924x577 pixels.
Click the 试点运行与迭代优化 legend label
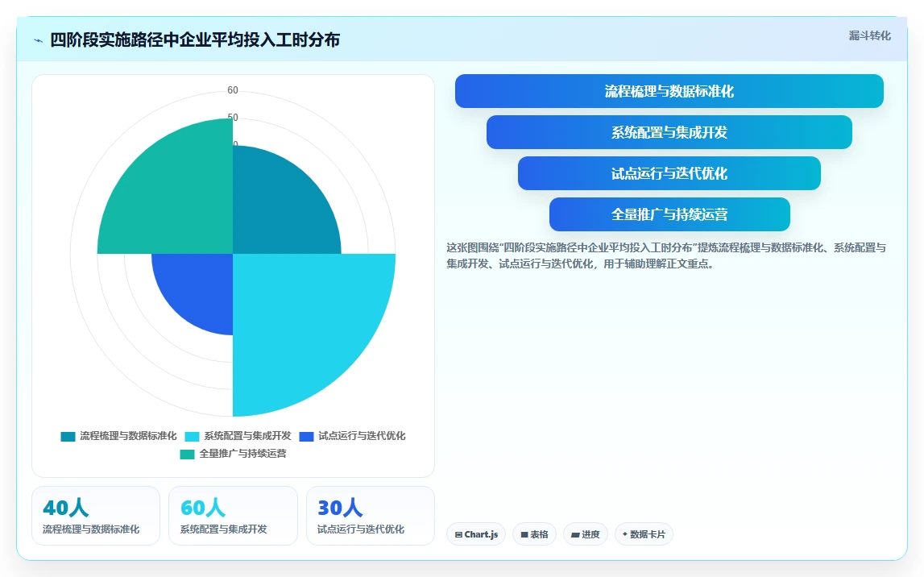[x=362, y=436]
